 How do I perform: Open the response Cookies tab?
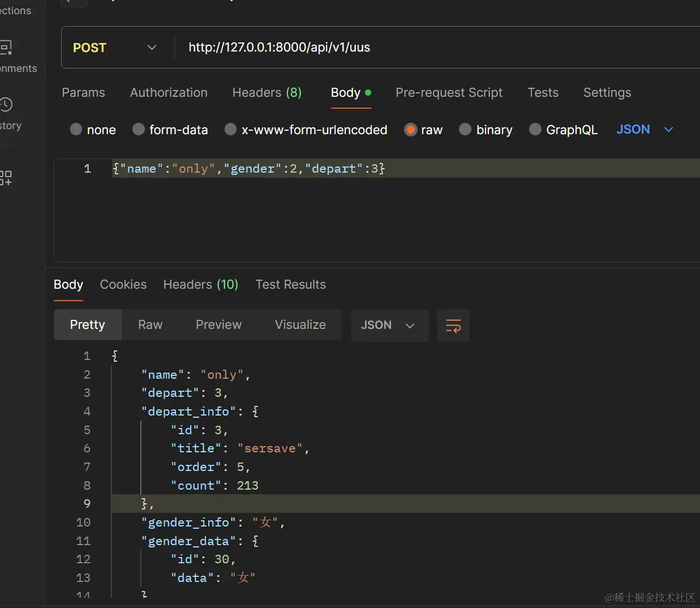pyautogui.click(x=123, y=284)
